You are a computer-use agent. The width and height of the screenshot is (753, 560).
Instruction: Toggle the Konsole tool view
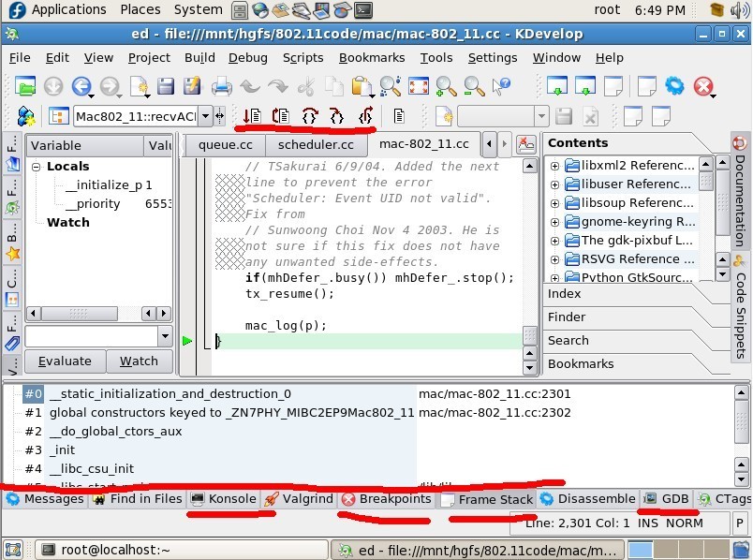pyautogui.click(x=225, y=499)
